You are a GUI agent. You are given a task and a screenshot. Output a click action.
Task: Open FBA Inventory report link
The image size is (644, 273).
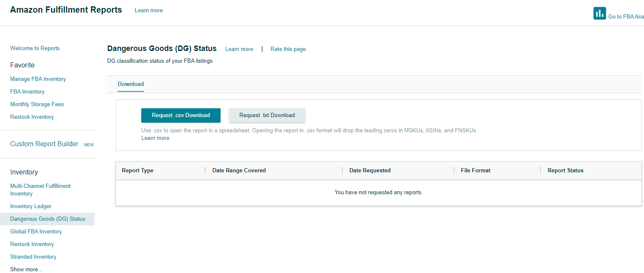point(27,91)
